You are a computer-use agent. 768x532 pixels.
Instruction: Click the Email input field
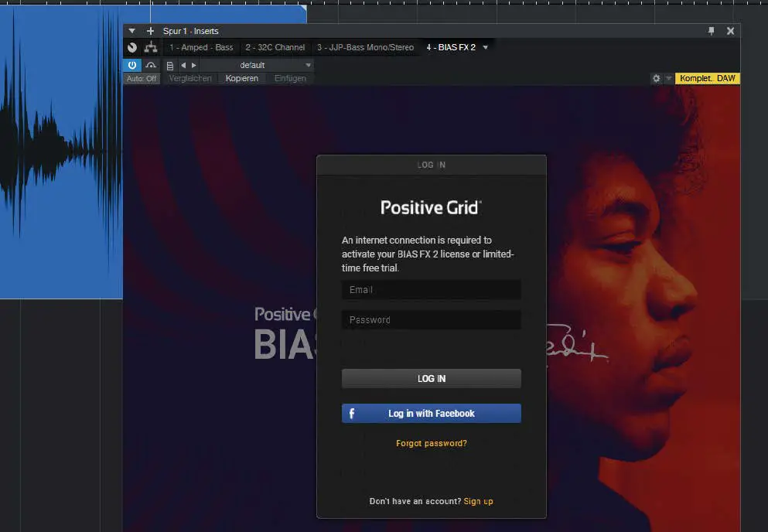[431, 289]
